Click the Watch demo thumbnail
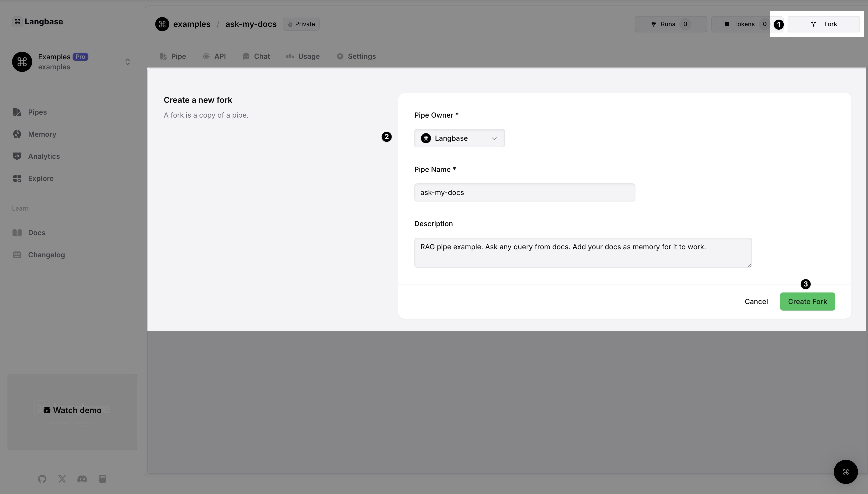The image size is (868, 494). 72,412
